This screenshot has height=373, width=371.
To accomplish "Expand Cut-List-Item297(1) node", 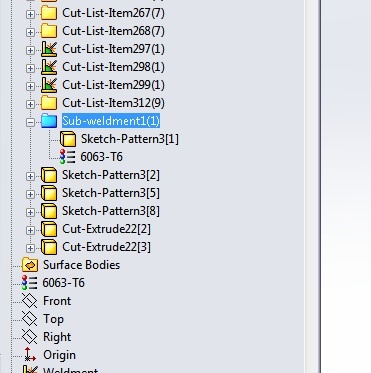I will pos(30,50).
